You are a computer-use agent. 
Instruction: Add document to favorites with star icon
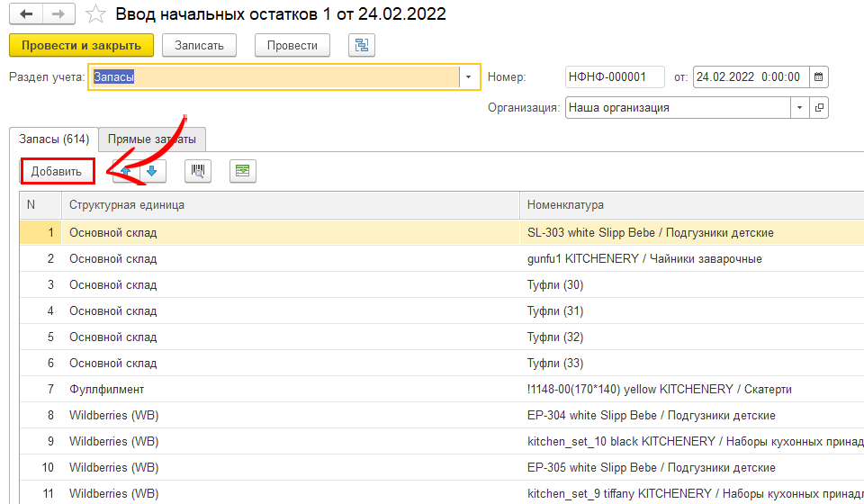tap(94, 14)
